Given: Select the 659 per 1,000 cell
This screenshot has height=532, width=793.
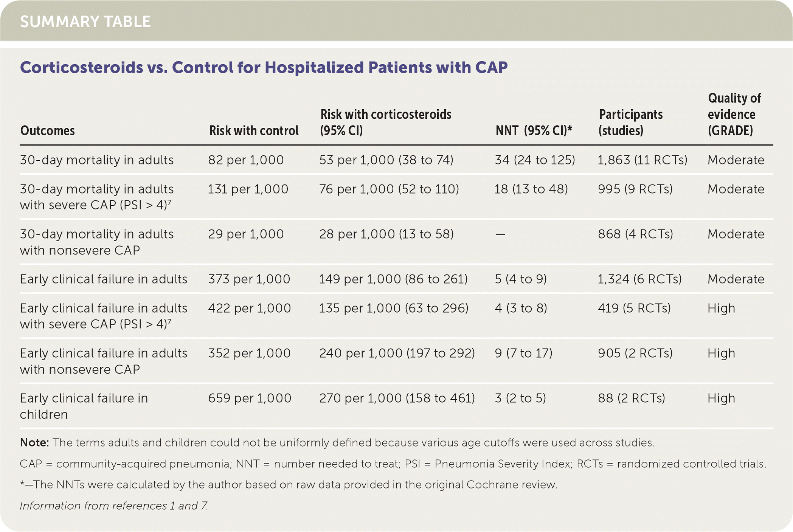Looking at the screenshot, I should coord(250,398).
